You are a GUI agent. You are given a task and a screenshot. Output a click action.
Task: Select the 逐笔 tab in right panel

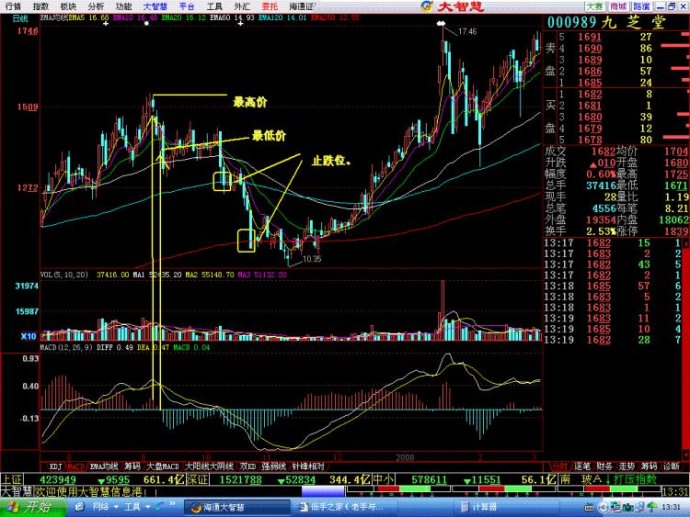[582, 466]
